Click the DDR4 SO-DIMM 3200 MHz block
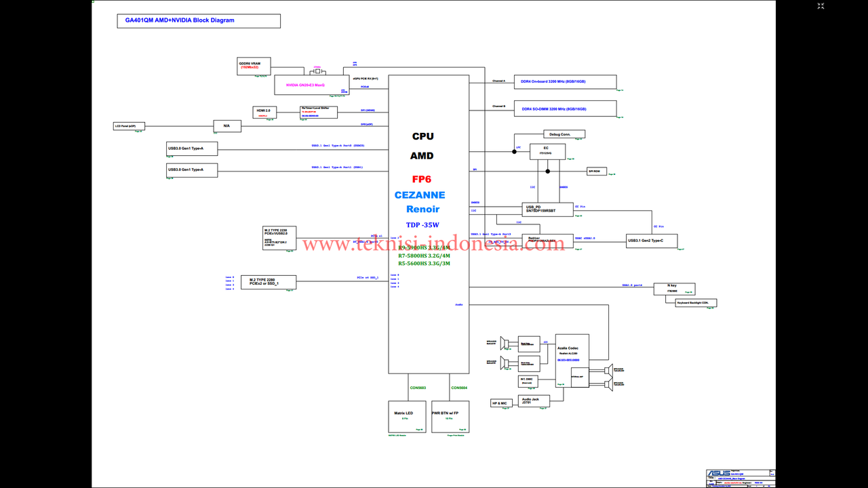The width and height of the screenshot is (868, 488). click(565, 108)
